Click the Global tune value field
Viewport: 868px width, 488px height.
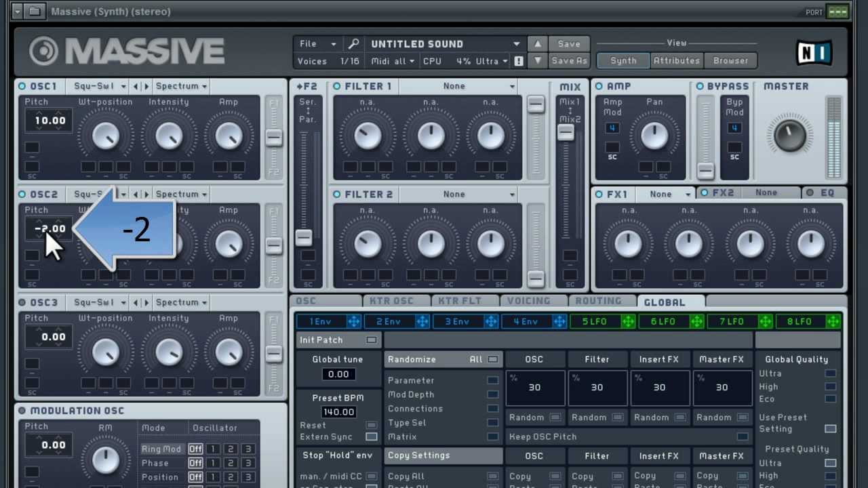tap(338, 374)
